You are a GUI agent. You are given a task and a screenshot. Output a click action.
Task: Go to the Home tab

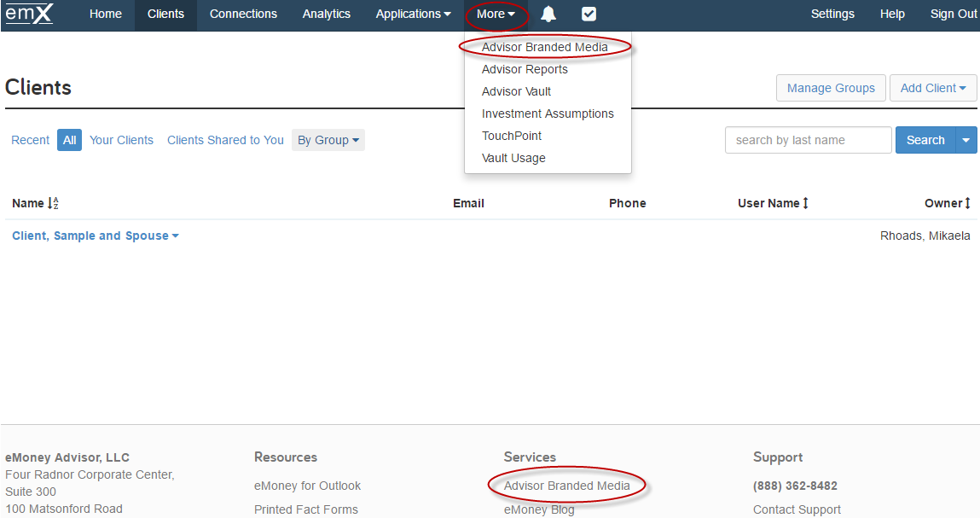click(x=106, y=14)
